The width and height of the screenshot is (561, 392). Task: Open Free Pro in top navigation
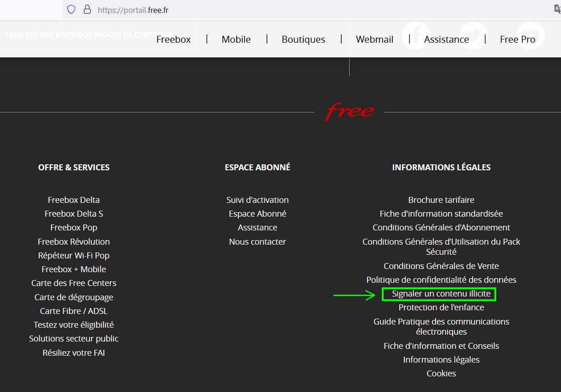click(517, 39)
